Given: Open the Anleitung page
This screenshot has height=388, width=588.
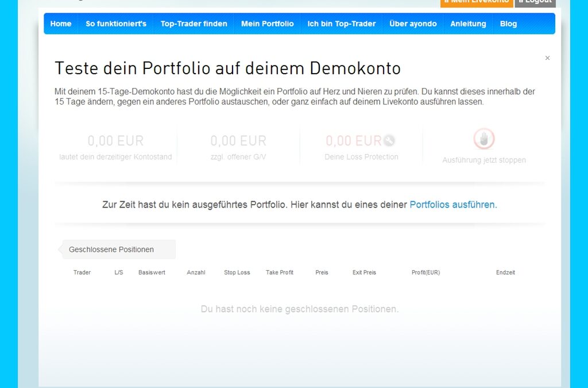Looking at the screenshot, I should coord(468,24).
